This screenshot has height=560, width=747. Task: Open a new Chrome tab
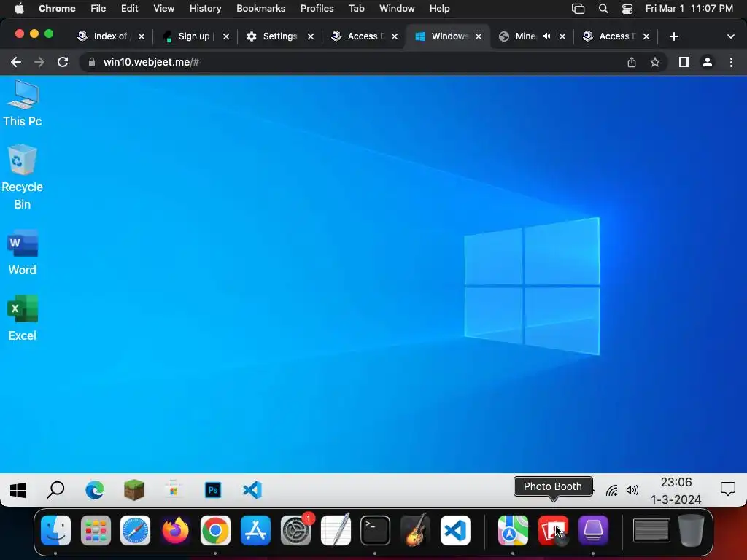click(x=673, y=36)
